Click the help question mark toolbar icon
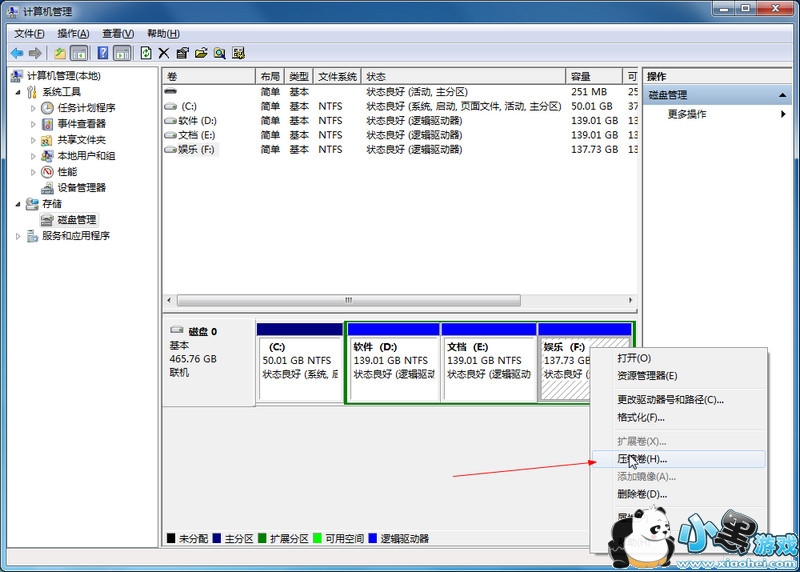 (x=102, y=53)
